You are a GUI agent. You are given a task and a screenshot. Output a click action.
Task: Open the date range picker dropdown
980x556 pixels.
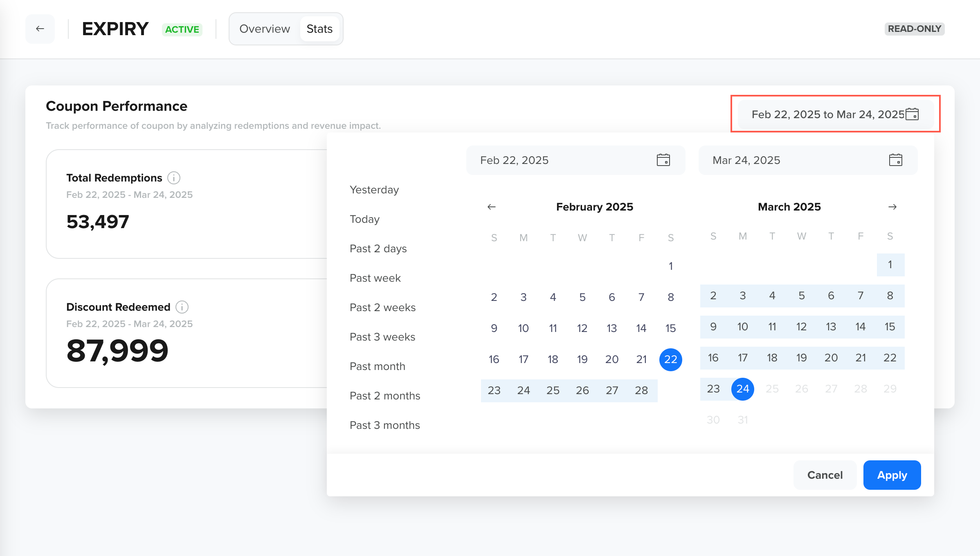[x=827, y=114]
